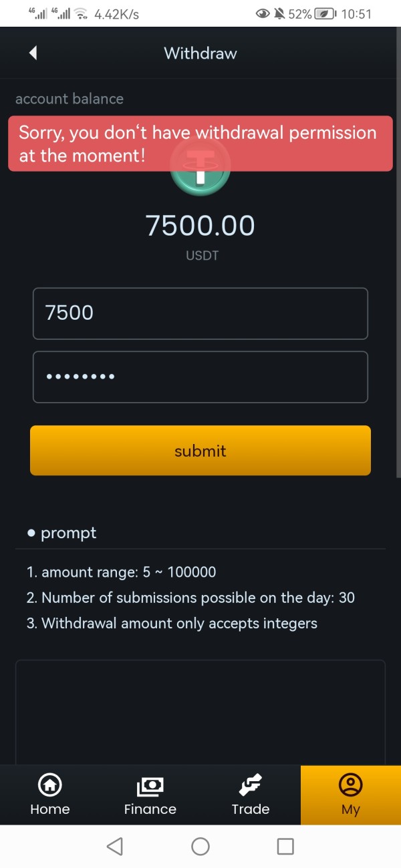
Task: Switch to the Trade tab label
Action: (251, 809)
